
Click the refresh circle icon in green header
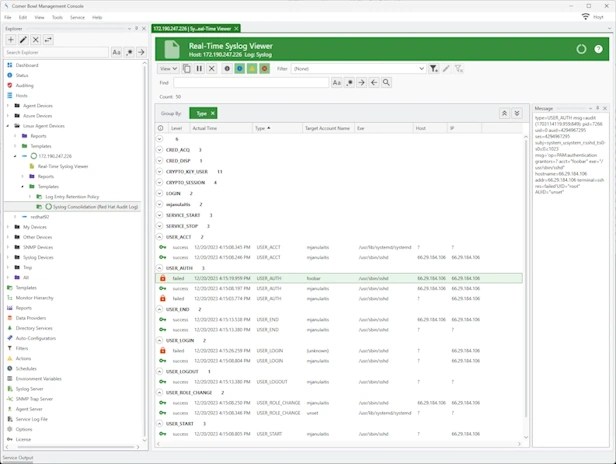click(581, 49)
